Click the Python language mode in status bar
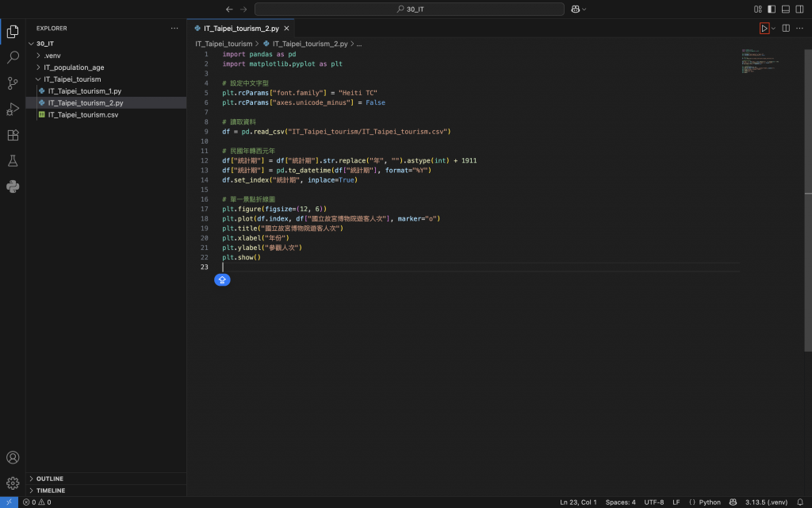812x508 pixels. pyautogui.click(x=705, y=502)
